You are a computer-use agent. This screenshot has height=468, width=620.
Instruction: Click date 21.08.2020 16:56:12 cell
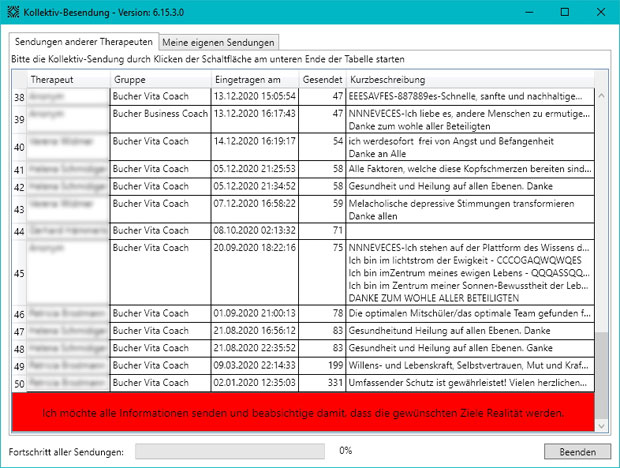pyautogui.click(x=255, y=331)
